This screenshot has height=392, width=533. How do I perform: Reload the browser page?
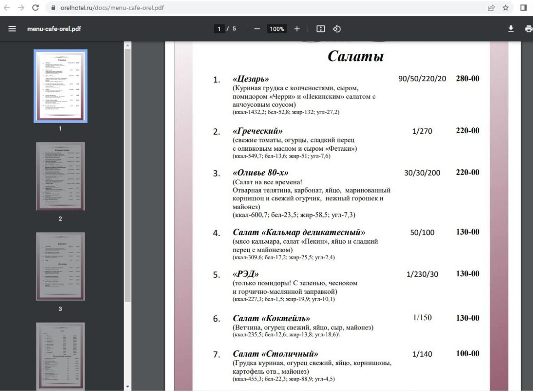[35, 8]
